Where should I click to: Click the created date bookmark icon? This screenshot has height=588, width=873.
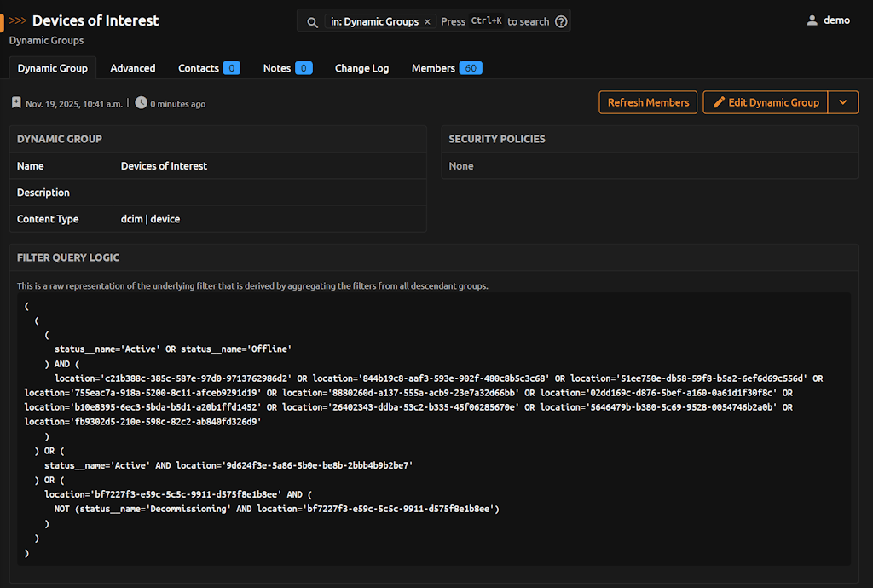[16, 103]
